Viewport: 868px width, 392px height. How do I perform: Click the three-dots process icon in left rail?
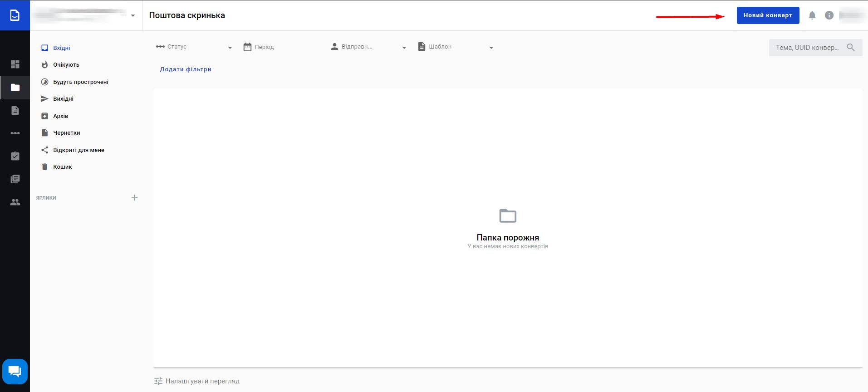(15, 133)
